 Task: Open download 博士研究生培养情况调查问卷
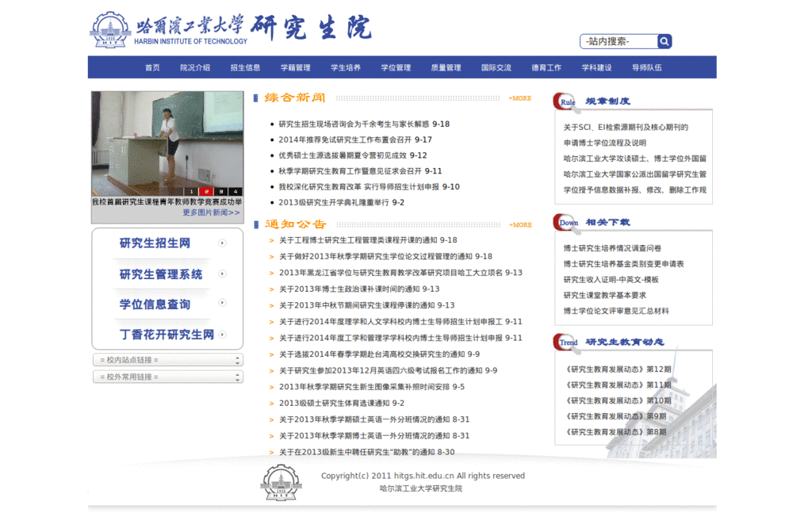[612, 248]
